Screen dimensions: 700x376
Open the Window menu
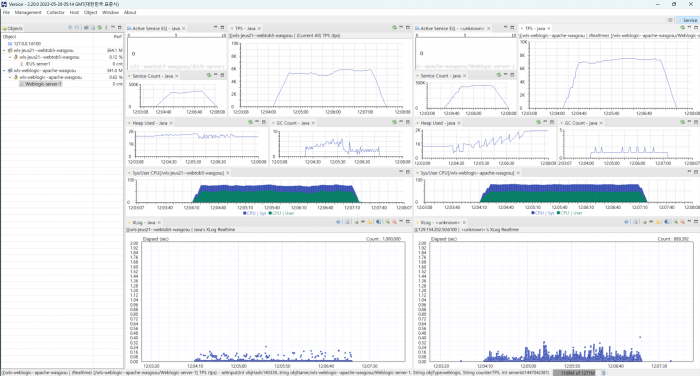(110, 13)
